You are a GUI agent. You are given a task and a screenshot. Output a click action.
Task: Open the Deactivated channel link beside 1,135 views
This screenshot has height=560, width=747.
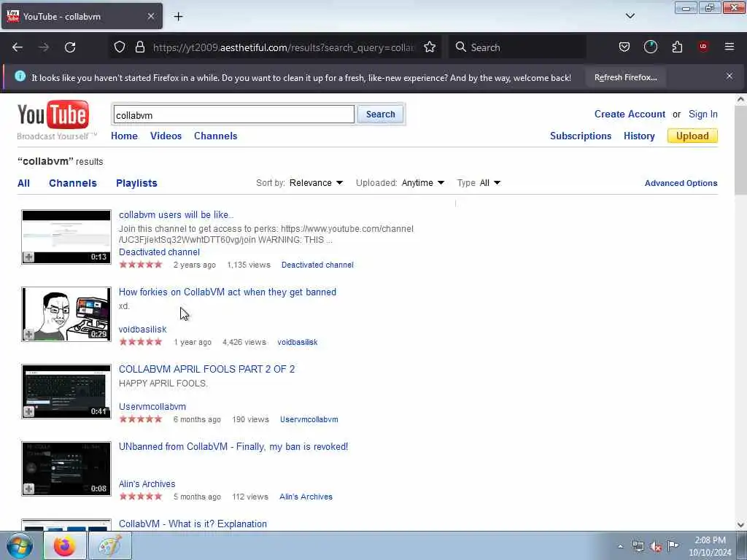pos(317,265)
